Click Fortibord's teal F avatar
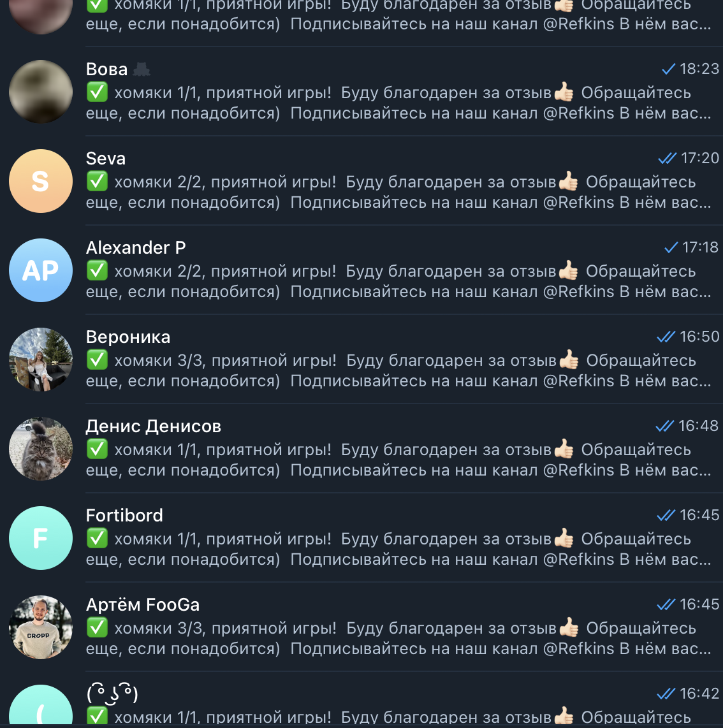 pos(41,537)
